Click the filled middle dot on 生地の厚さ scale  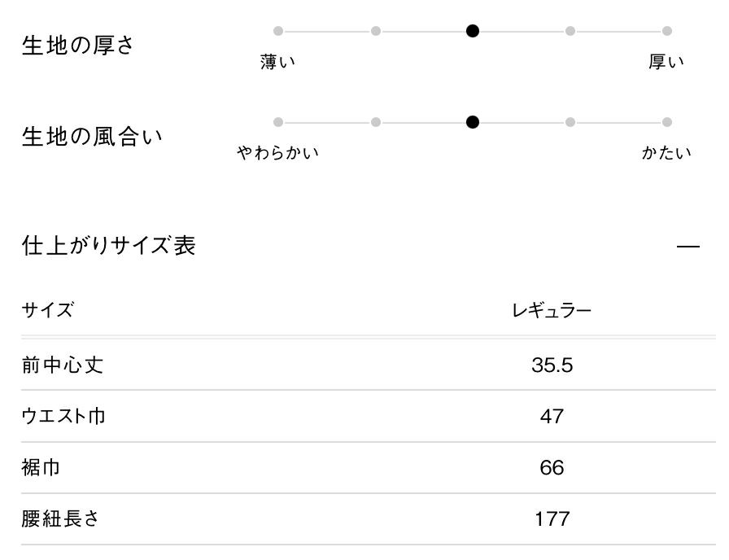click(473, 31)
